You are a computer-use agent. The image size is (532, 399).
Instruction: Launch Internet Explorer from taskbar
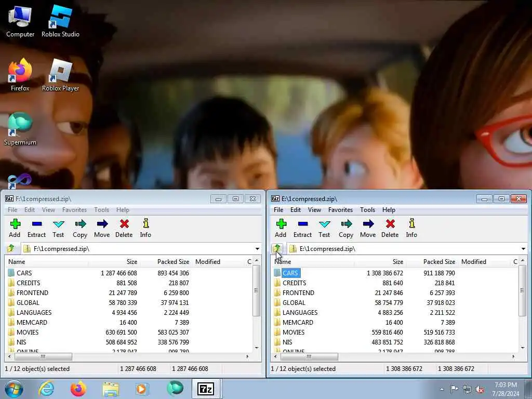click(46, 389)
